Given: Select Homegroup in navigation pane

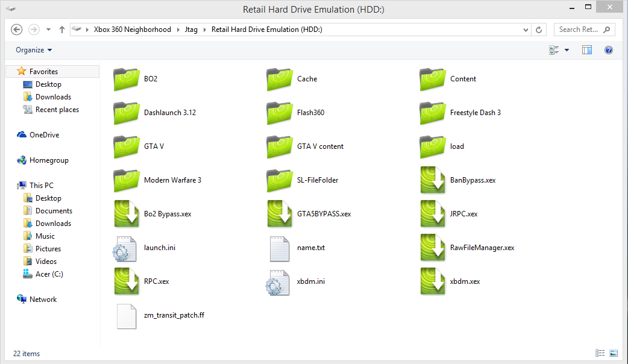Looking at the screenshot, I should [x=49, y=160].
